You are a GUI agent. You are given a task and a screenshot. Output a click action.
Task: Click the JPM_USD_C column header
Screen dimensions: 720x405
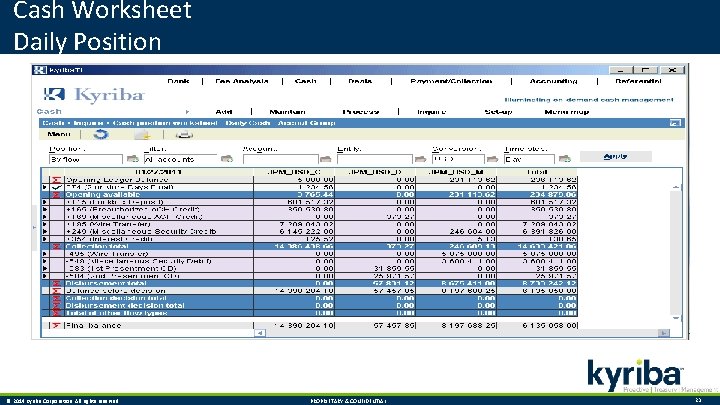coord(294,172)
